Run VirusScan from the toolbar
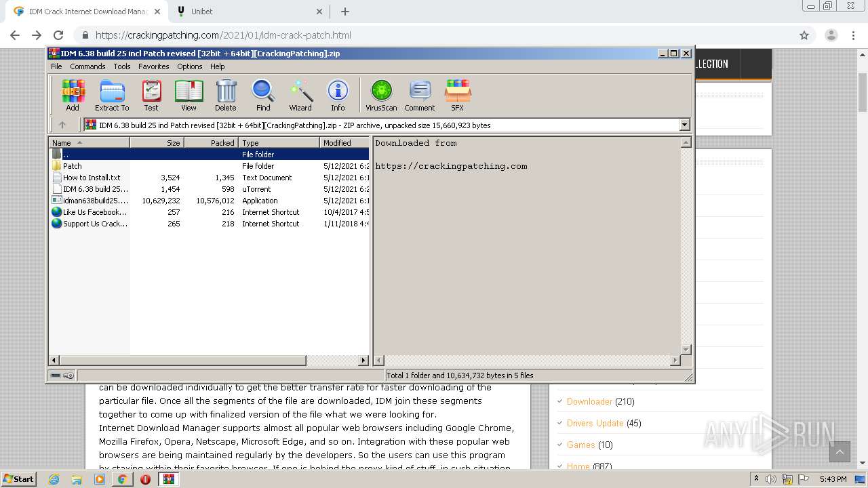The height and width of the screenshot is (488, 868). pyautogui.click(x=381, y=95)
